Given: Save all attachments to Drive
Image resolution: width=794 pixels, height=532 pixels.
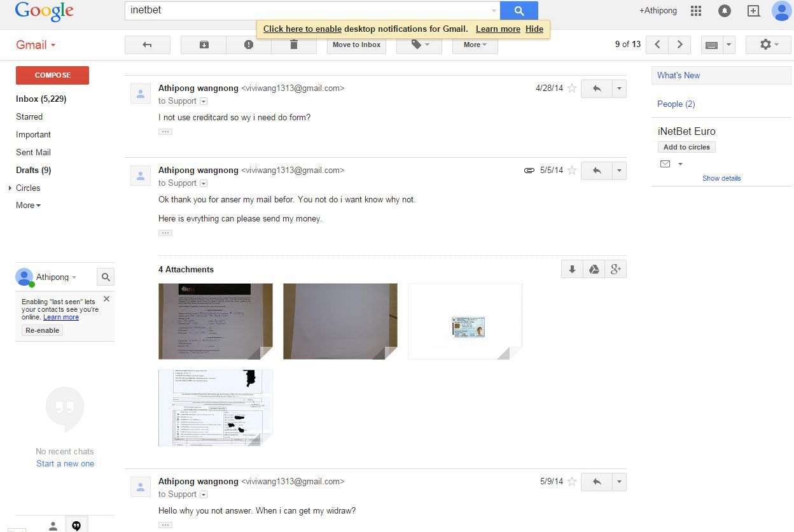Looking at the screenshot, I should point(594,269).
